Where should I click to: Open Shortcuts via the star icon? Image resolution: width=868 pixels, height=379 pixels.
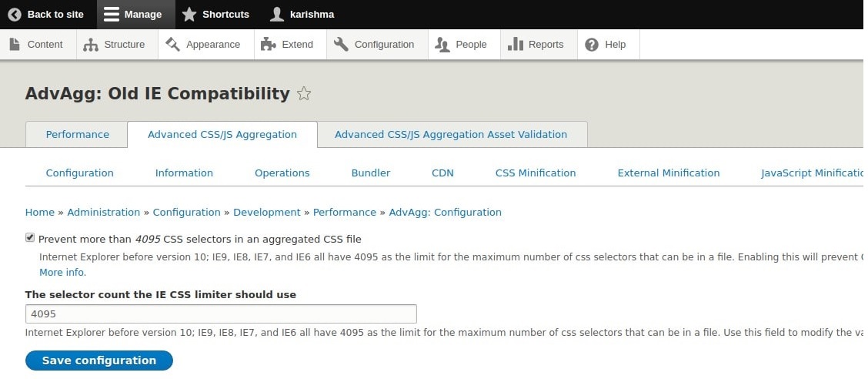(x=189, y=15)
